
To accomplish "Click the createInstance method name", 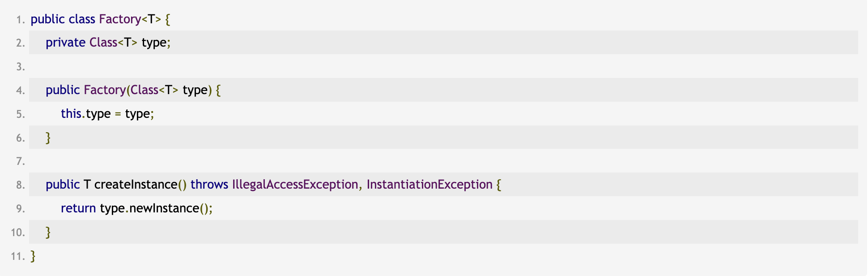I will [x=136, y=185].
